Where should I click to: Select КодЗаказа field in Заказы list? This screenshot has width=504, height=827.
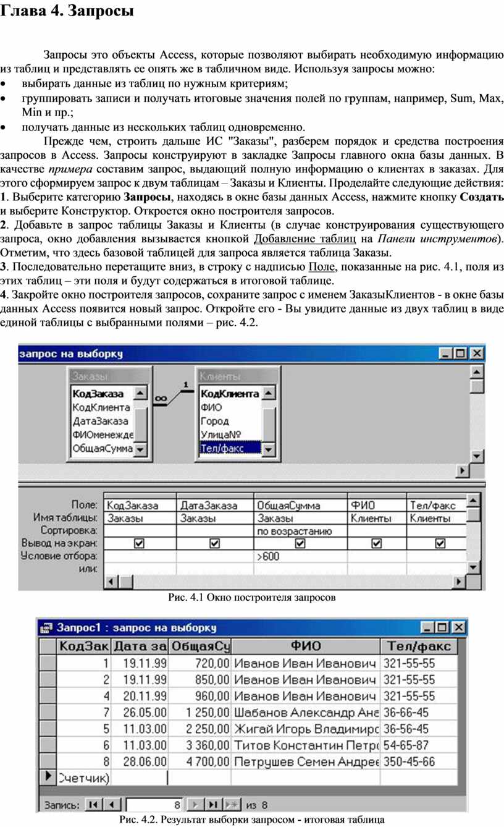[x=98, y=394]
